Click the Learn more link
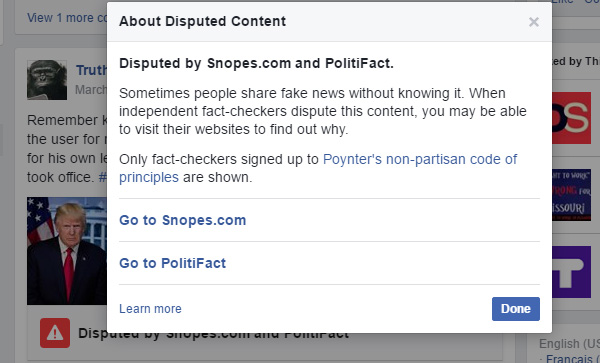The height and width of the screenshot is (363, 600). [x=150, y=309]
